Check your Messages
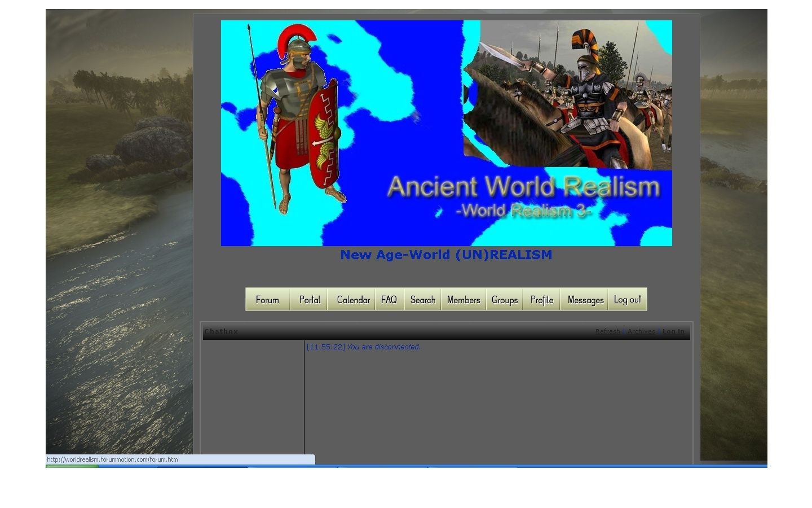 coord(585,300)
